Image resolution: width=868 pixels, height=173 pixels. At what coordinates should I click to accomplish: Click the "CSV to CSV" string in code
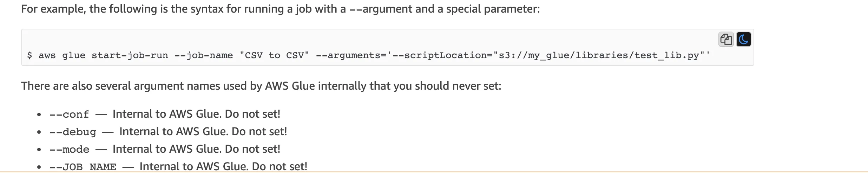coord(274,55)
